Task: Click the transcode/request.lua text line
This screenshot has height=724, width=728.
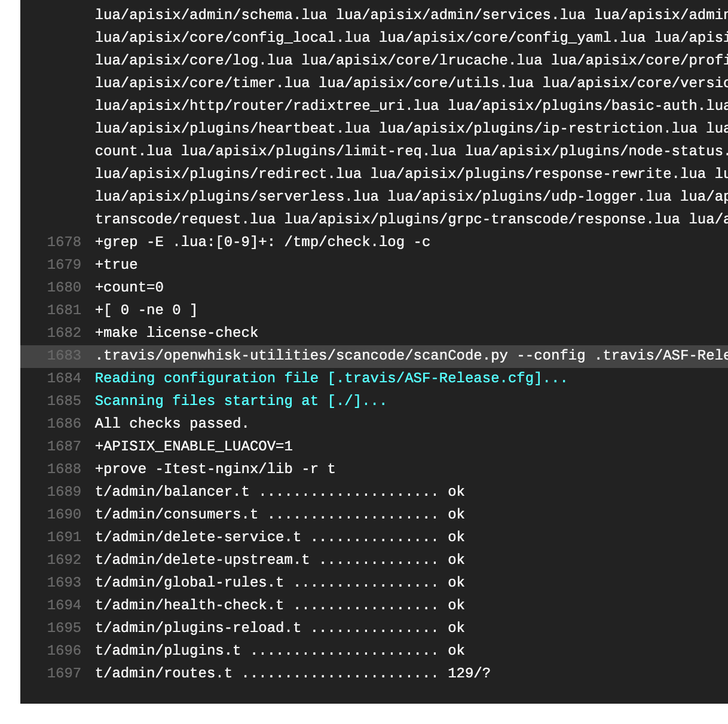Action: [x=411, y=219]
